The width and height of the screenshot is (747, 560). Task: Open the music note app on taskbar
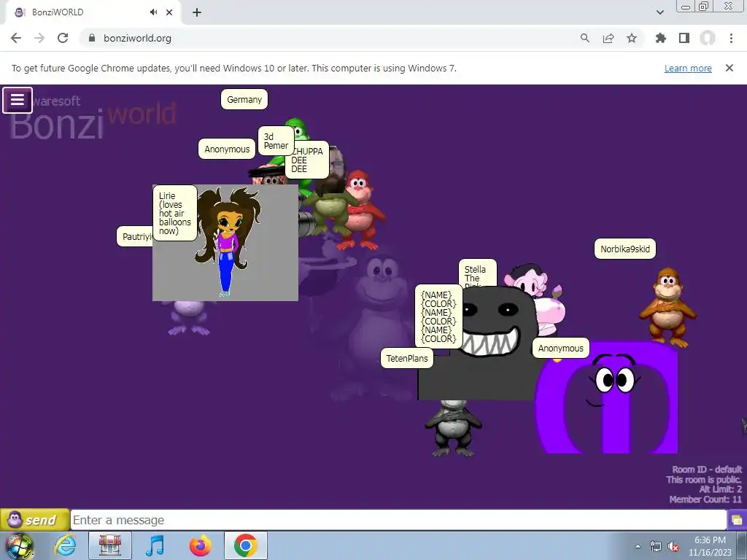[x=155, y=545]
